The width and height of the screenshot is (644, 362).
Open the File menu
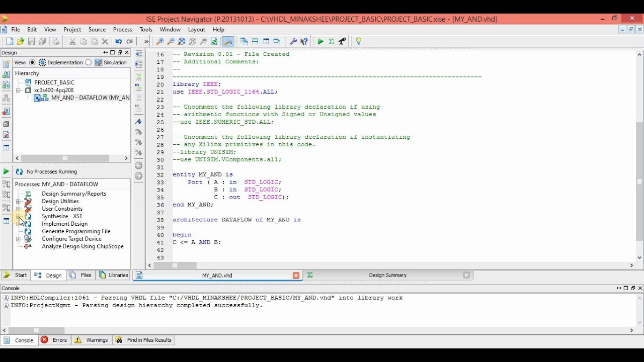pos(16,30)
